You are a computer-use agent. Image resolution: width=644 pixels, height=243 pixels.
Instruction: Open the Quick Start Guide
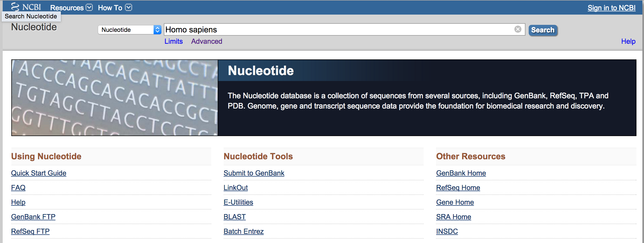39,173
